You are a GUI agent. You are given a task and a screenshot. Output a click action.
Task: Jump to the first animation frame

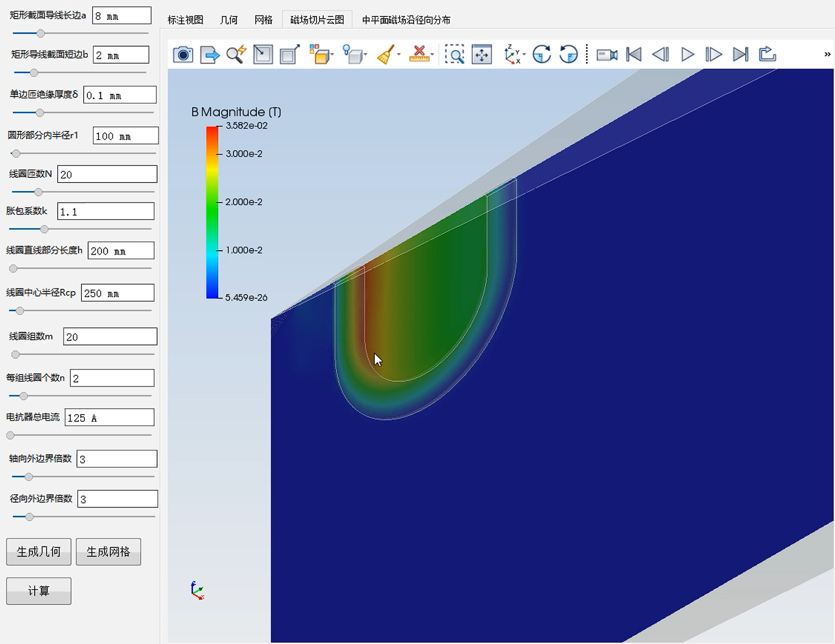(633, 55)
